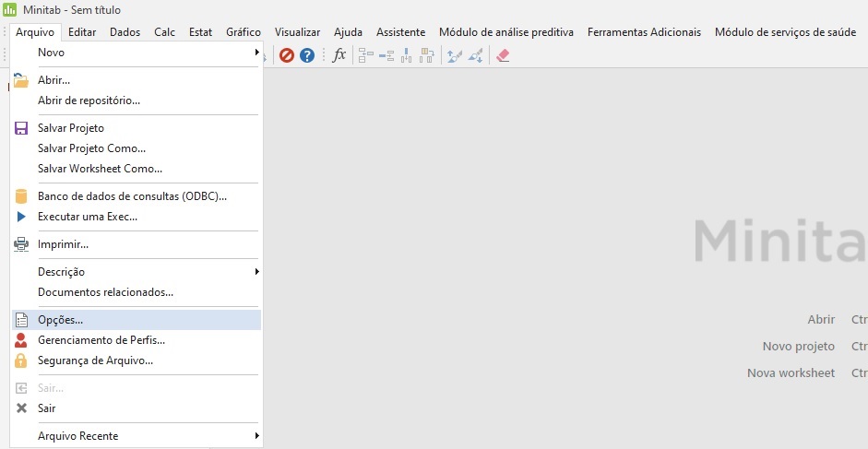
Task: Select the highlighted Opções... entry
Action: [x=136, y=320]
